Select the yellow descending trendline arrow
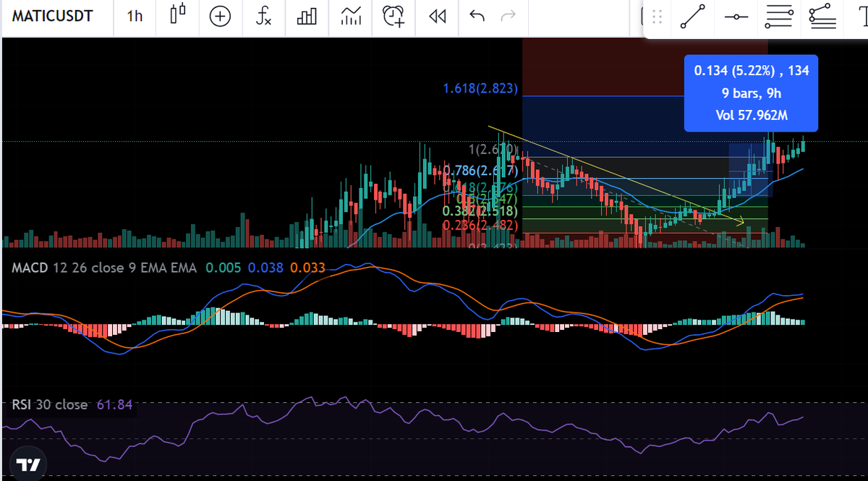This screenshot has height=481, width=868. (x=615, y=175)
